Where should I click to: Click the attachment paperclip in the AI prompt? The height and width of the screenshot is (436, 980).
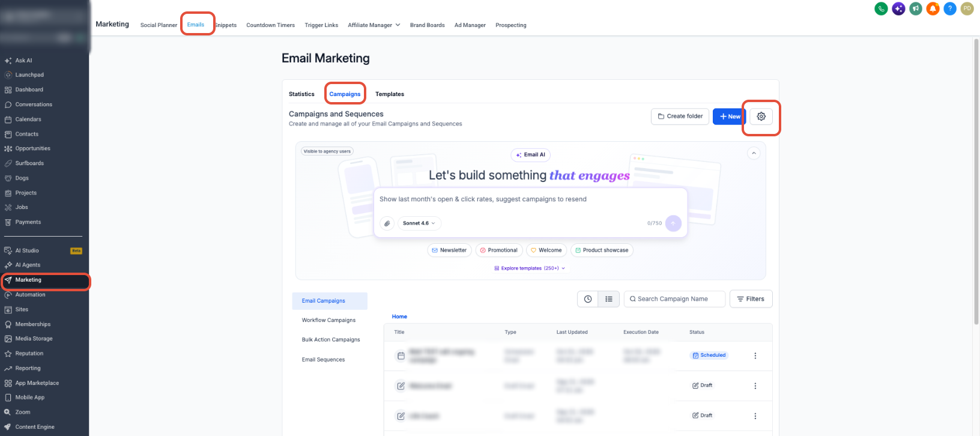point(387,223)
